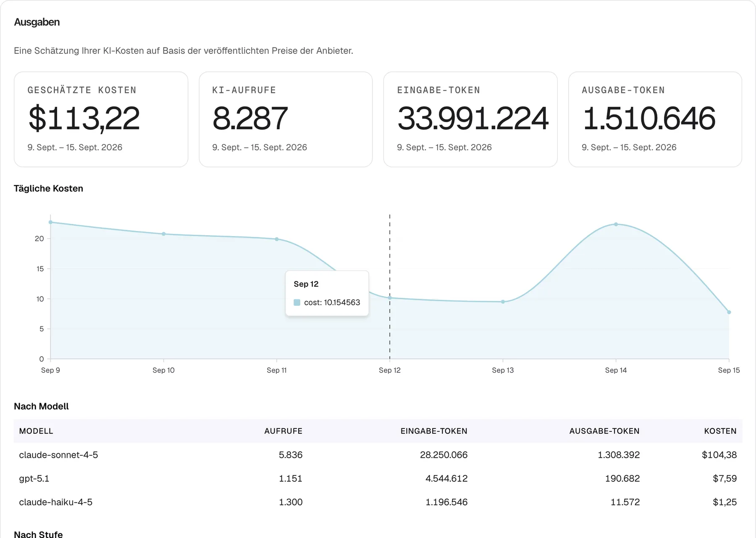Select the claude-sonnet-4-5 model row name
The height and width of the screenshot is (538, 756).
[58, 455]
